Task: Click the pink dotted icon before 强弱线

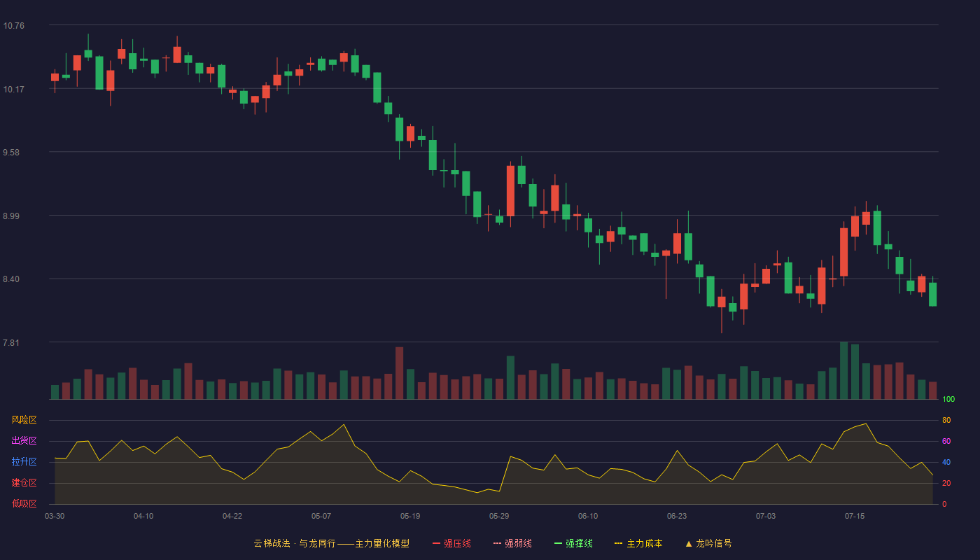Action: 497,543
